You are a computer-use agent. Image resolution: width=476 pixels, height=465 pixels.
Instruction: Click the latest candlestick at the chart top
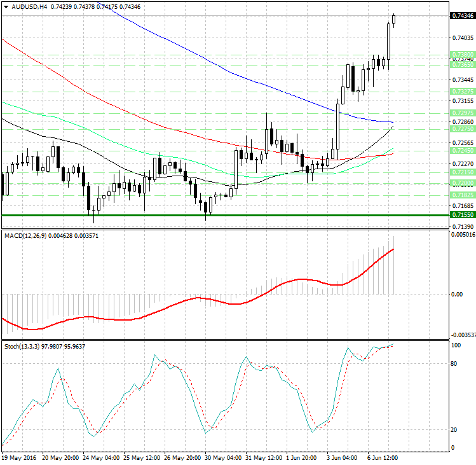(x=394, y=20)
